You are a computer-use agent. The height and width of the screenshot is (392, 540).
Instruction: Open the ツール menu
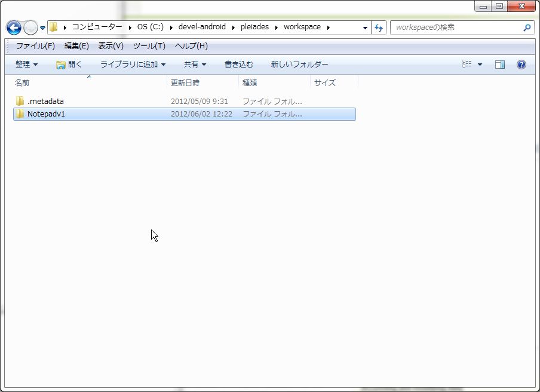(x=148, y=46)
